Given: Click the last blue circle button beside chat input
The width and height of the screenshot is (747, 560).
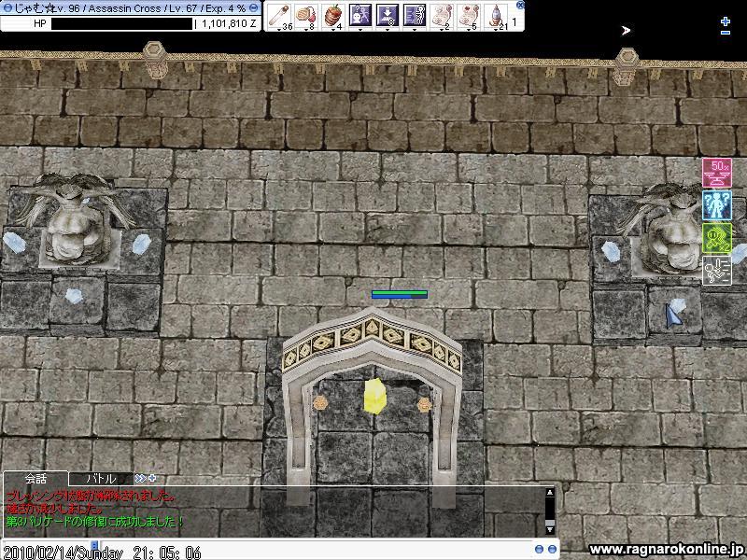Looking at the screenshot, I should coord(552,549).
